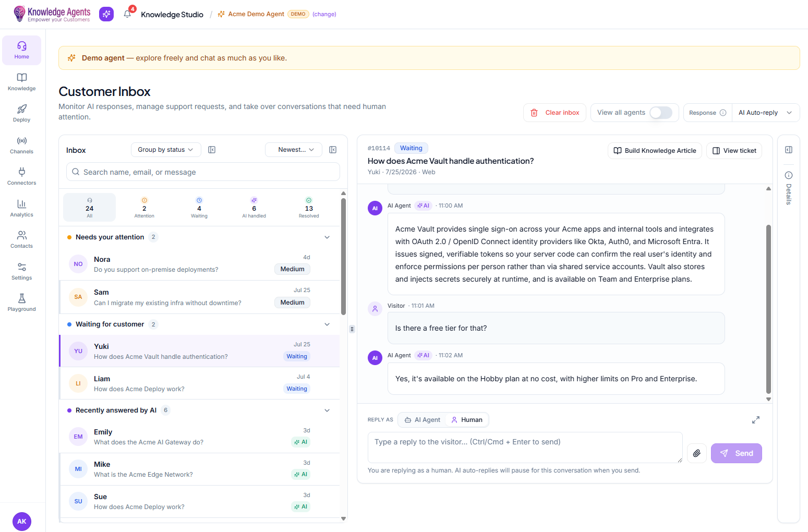Click the trash icon in Clear inbox
Screen dimensions: 808x532
(x=534, y=113)
